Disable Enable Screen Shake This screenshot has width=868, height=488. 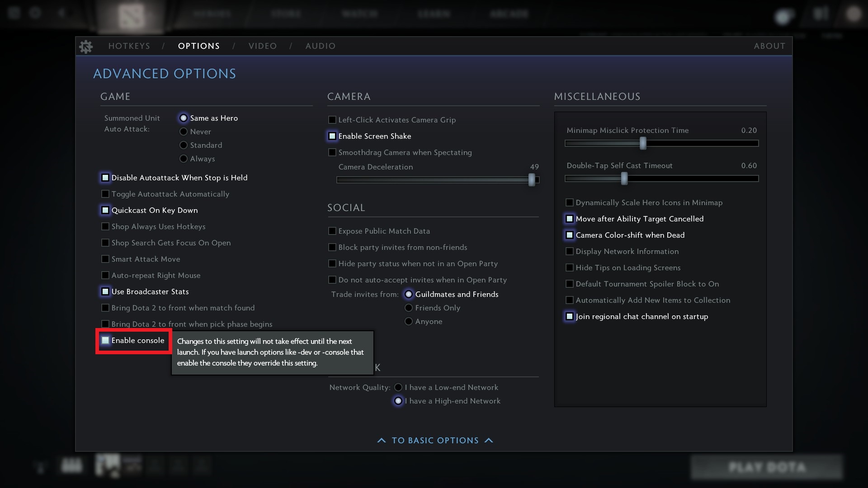tap(332, 136)
